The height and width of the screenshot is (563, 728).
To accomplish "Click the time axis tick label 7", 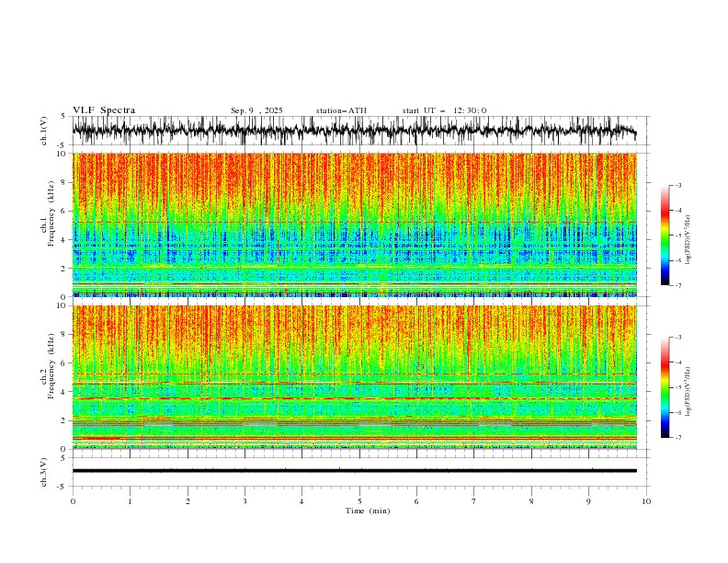I will click(474, 501).
